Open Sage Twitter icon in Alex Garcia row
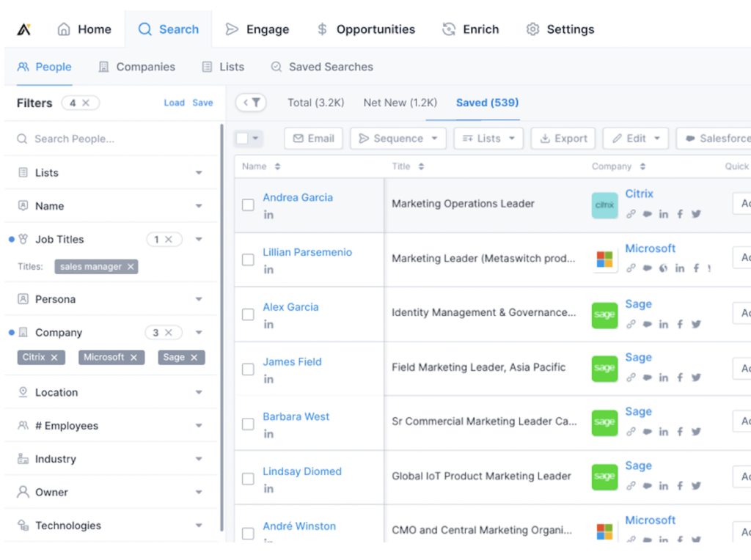 (696, 324)
